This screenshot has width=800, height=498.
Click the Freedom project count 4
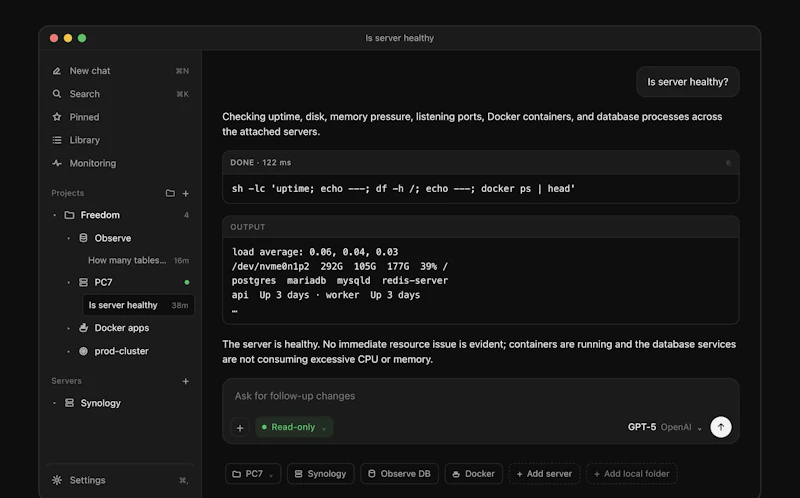(186, 215)
